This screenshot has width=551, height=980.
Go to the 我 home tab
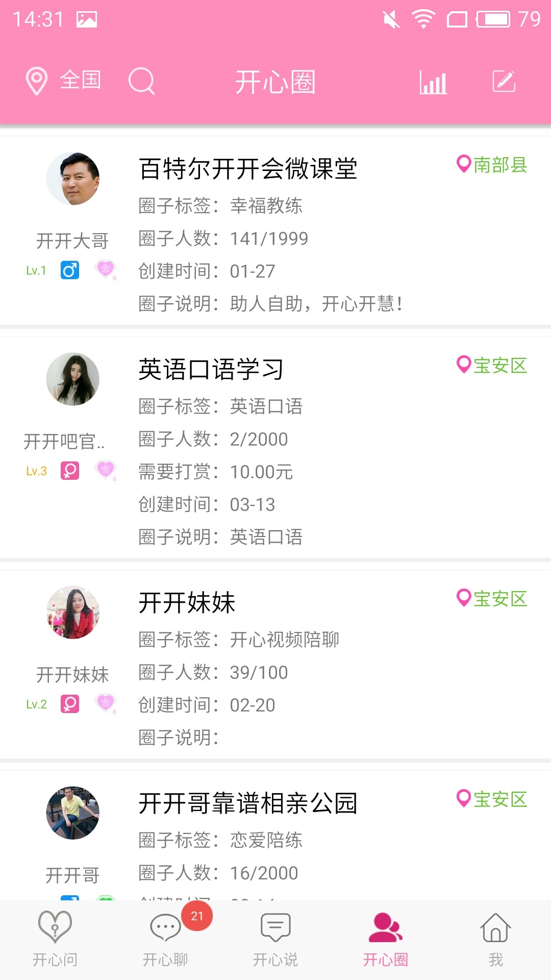[496, 939]
